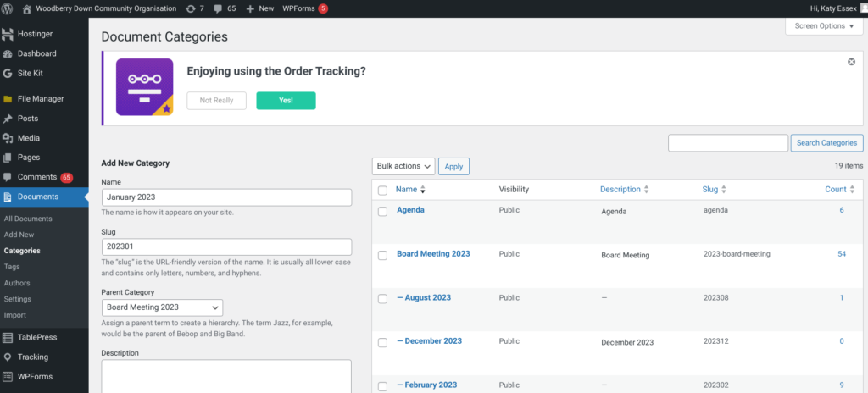Open the TablePress sidebar icon
868x393 pixels.
8,337
